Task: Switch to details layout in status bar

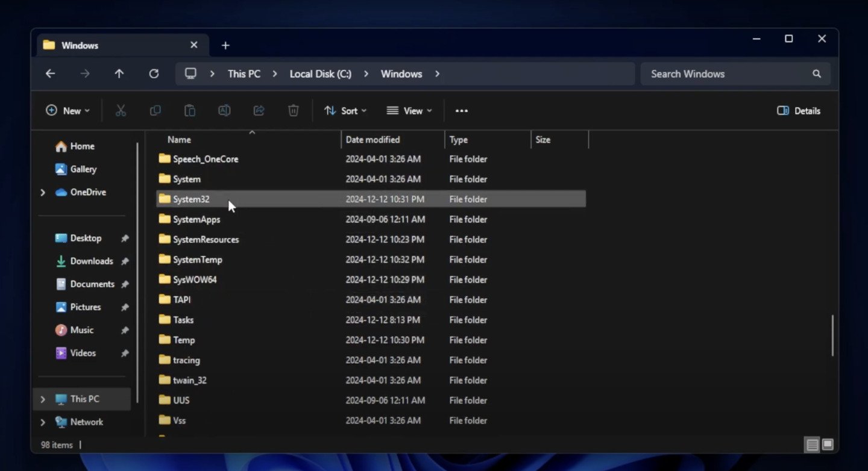Action: click(x=812, y=444)
